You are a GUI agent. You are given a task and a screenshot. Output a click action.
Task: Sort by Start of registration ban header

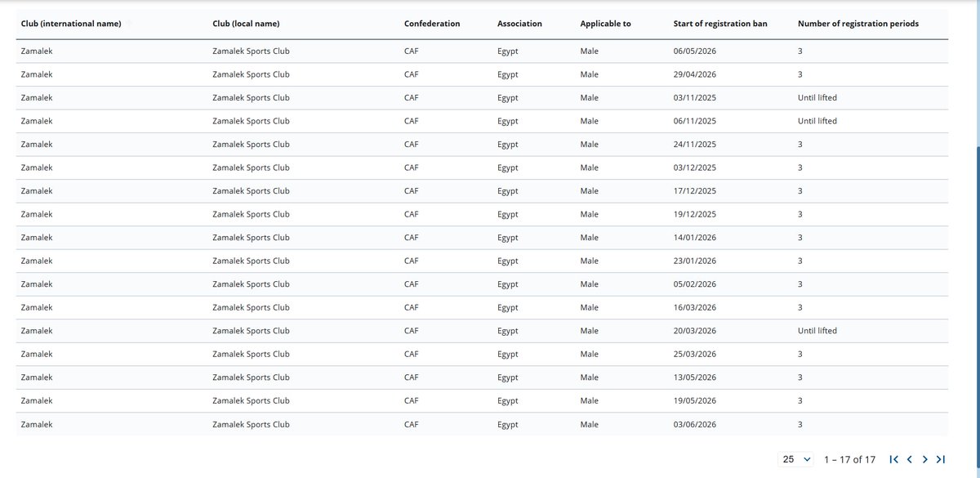pos(720,24)
